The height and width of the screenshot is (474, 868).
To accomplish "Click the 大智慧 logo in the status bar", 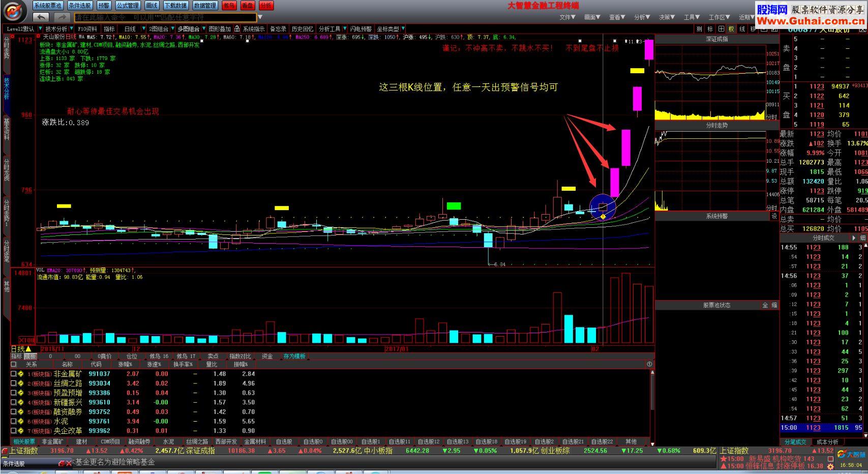I will 852,454.
